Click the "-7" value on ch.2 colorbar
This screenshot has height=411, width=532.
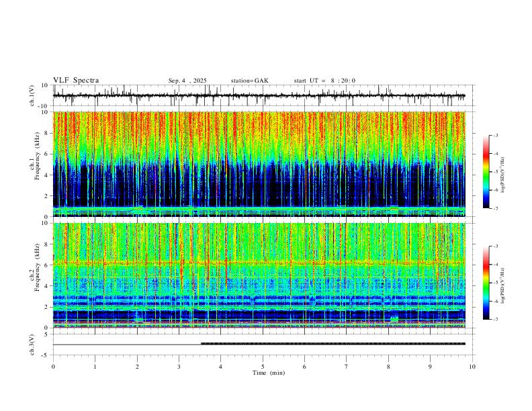[x=495, y=319]
